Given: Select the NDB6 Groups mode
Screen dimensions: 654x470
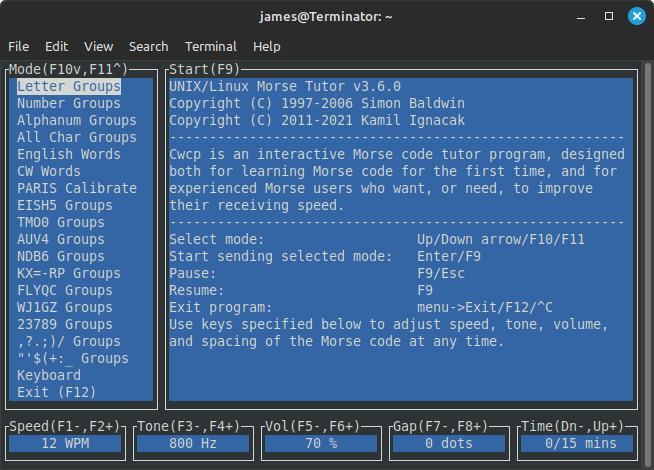Looking at the screenshot, I should [61, 256].
